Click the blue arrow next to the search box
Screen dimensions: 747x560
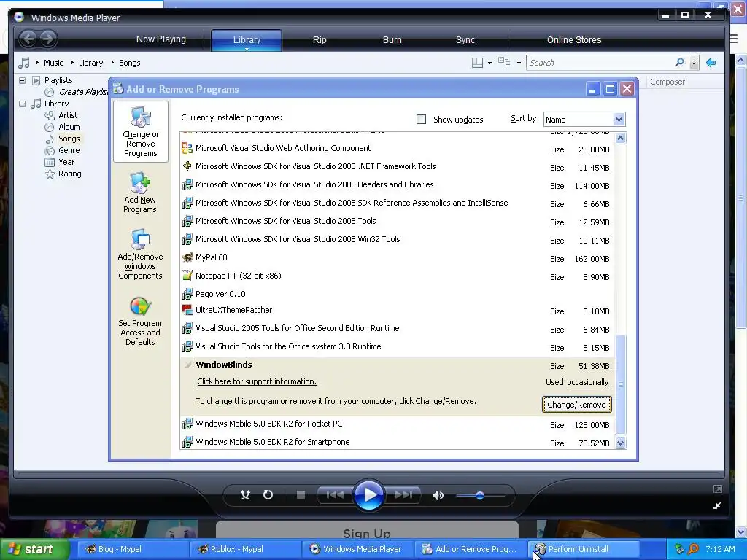click(x=711, y=63)
